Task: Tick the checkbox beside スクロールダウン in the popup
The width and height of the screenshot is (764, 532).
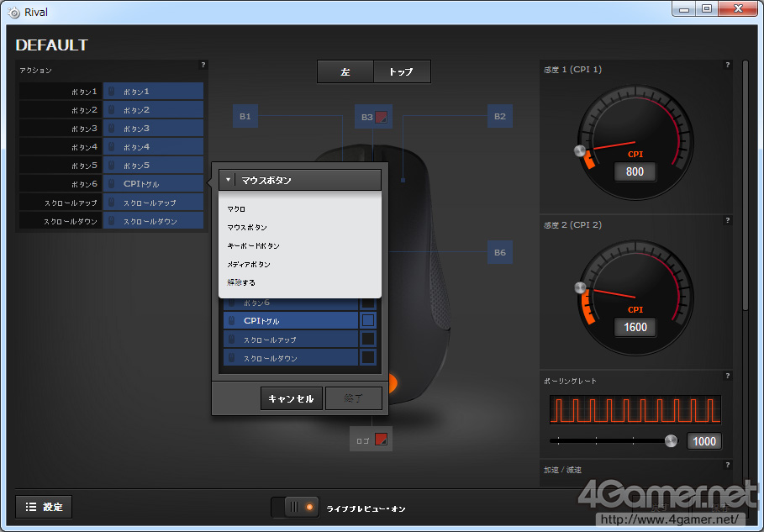Action: (368, 357)
